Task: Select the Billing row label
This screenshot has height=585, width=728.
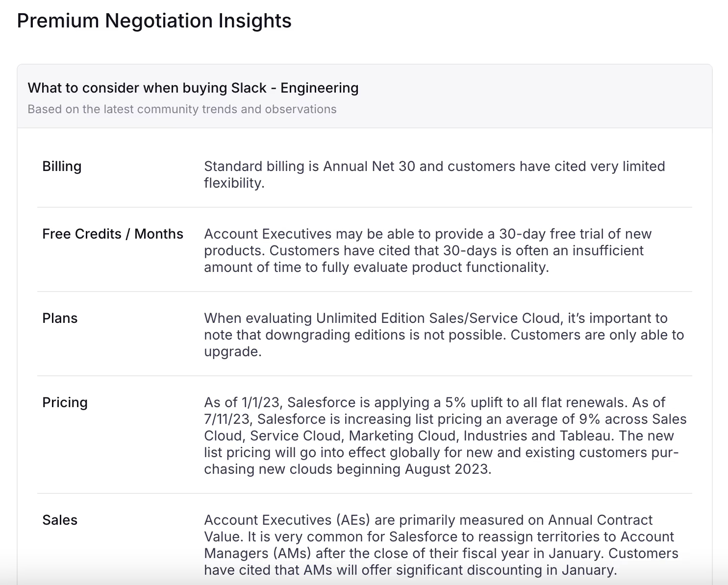Action: coord(62,167)
